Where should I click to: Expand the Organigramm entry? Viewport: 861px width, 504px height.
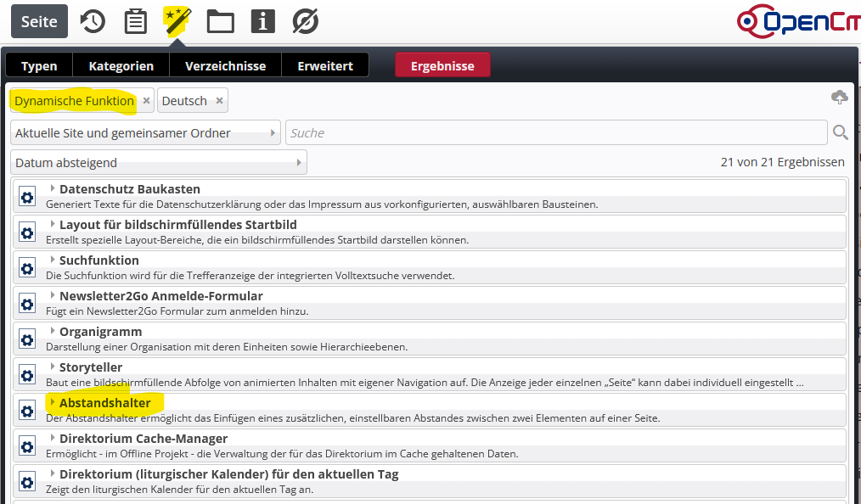[x=52, y=331]
